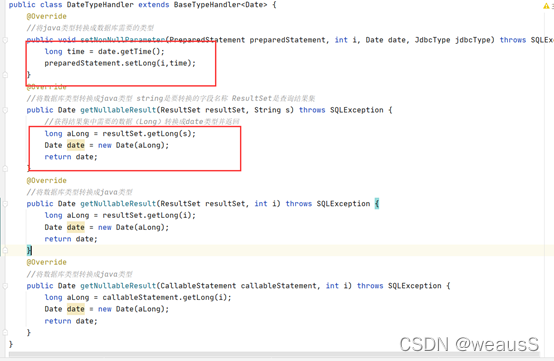
Task: Click 'new Date(aLong);' in the String s method
Action: (x=134, y=145)
